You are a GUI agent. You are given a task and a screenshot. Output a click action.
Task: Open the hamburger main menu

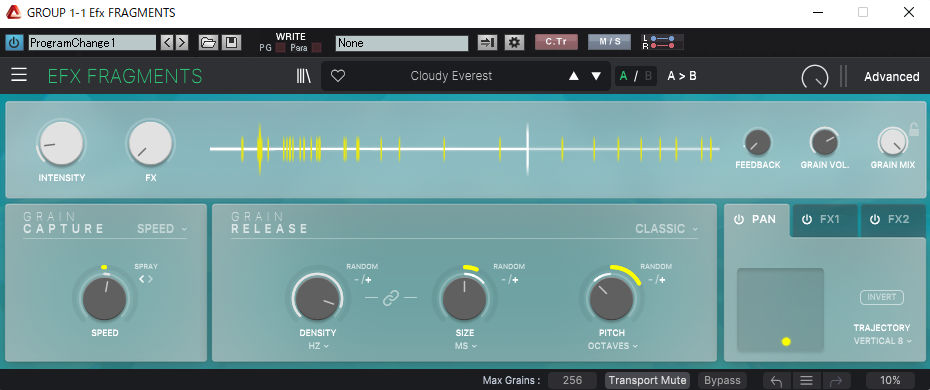19,75
